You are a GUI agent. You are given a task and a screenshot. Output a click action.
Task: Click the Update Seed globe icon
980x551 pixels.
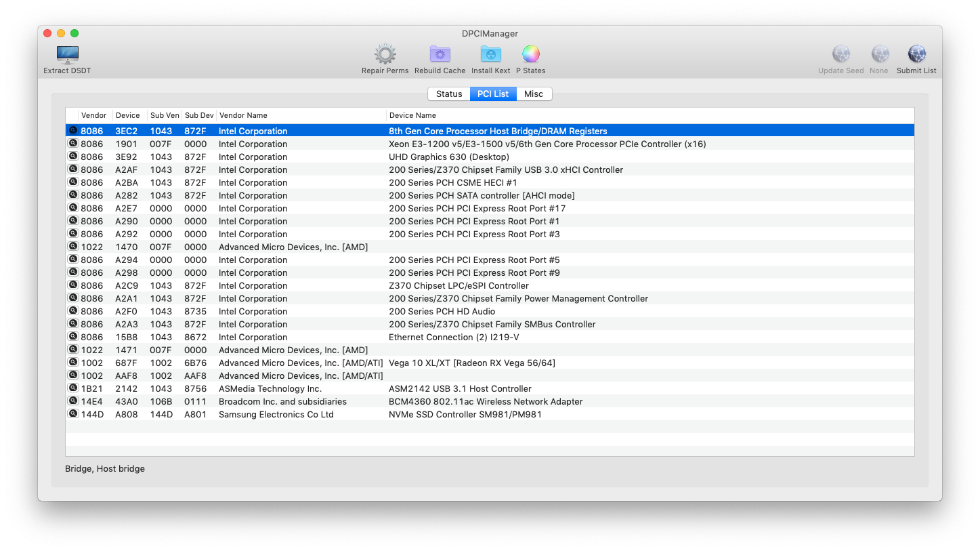click(840, 55)
